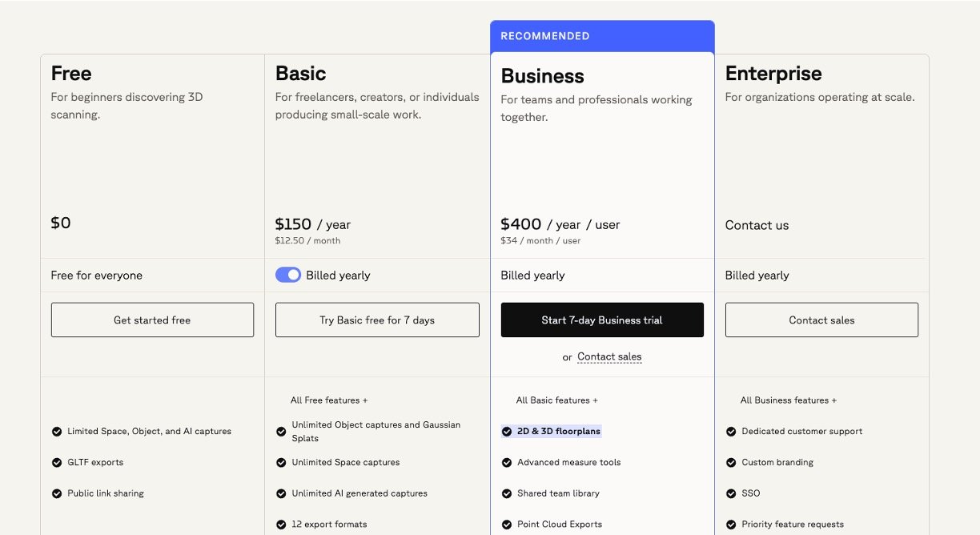This screenshot has width=980, height=535.
Task: Click check icon beside Custom branding
Action: point(731,463)
